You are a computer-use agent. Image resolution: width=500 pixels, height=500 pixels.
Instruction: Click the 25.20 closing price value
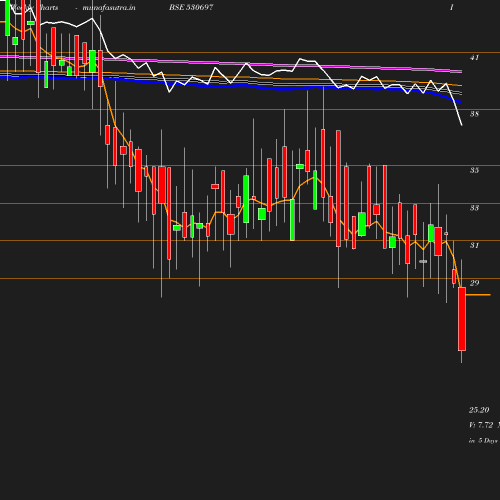pyautogui.click(x=479, y=410)
